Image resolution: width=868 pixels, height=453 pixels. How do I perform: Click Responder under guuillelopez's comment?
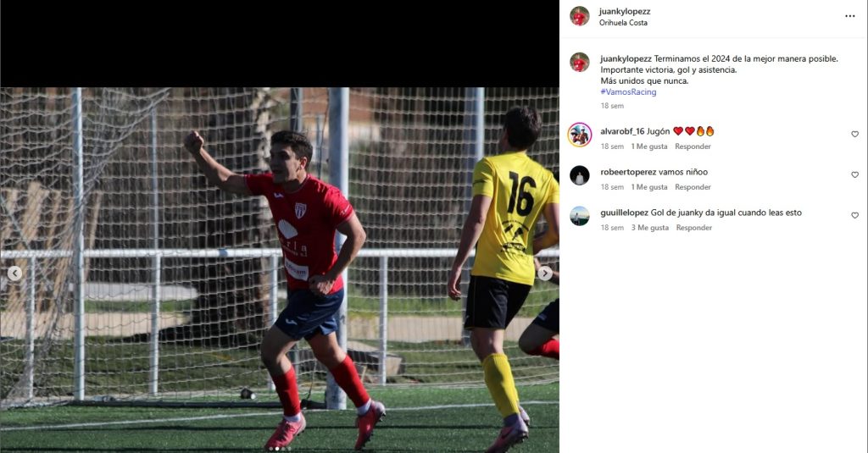pos(693,227)
